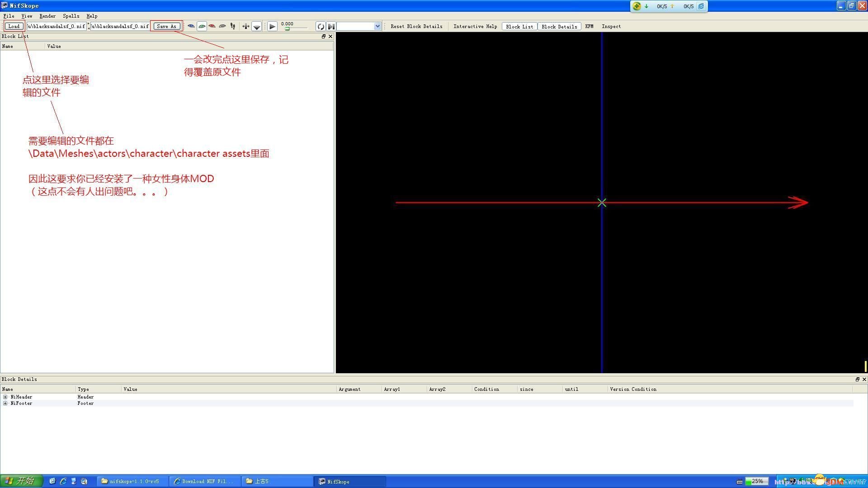Viewport: 868px width, 488px height.
Task: Switch to the NifSkope taskbar item
Action: click(349, 481)
